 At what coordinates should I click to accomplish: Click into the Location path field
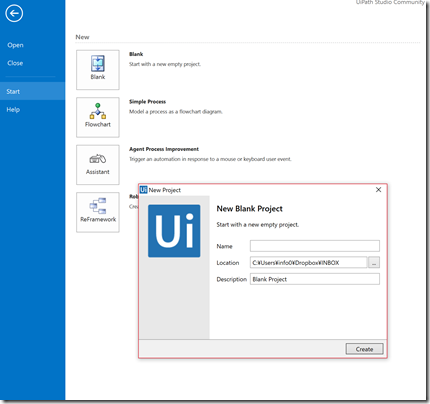click(308, 262)
